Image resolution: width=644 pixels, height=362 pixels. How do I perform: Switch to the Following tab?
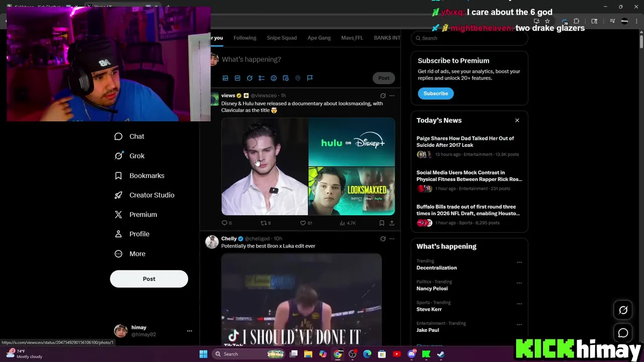[x=245, y=38]
